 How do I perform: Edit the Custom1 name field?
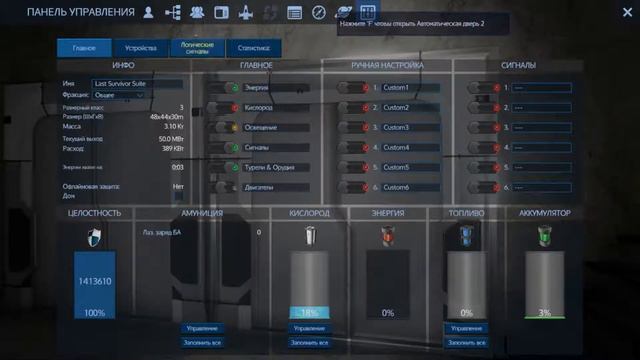click(x=411, y=87)
